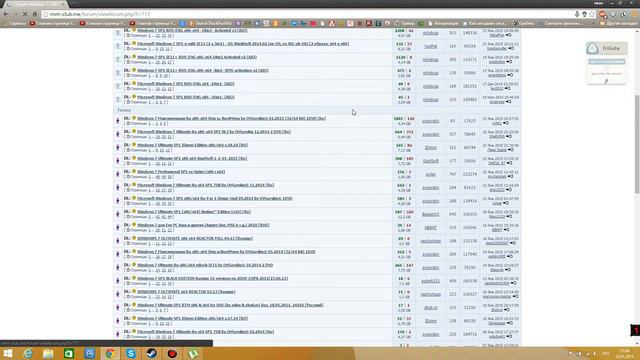Jump to last post in ru-Optim row
The image size is (640, 360).
tap(510, 176)
